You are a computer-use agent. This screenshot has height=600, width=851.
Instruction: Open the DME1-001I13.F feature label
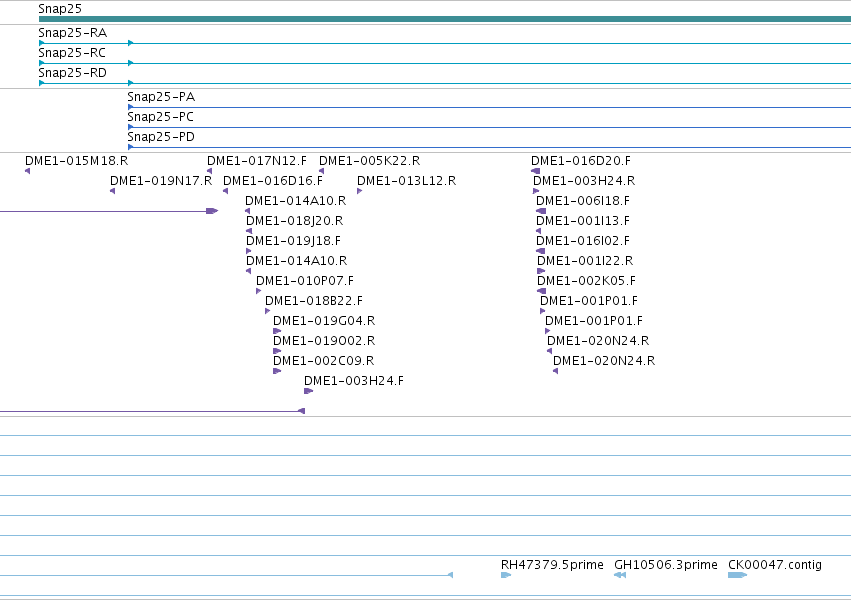tap(583, 221)
